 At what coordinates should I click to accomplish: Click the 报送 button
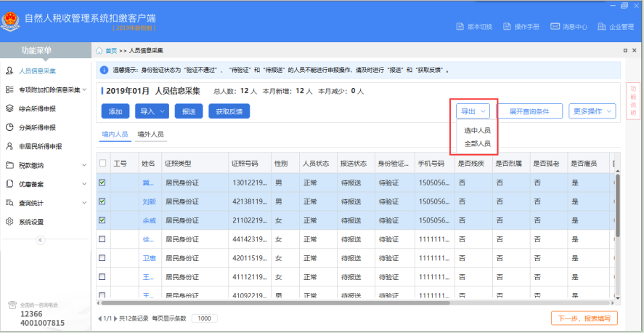pos(189,111)
